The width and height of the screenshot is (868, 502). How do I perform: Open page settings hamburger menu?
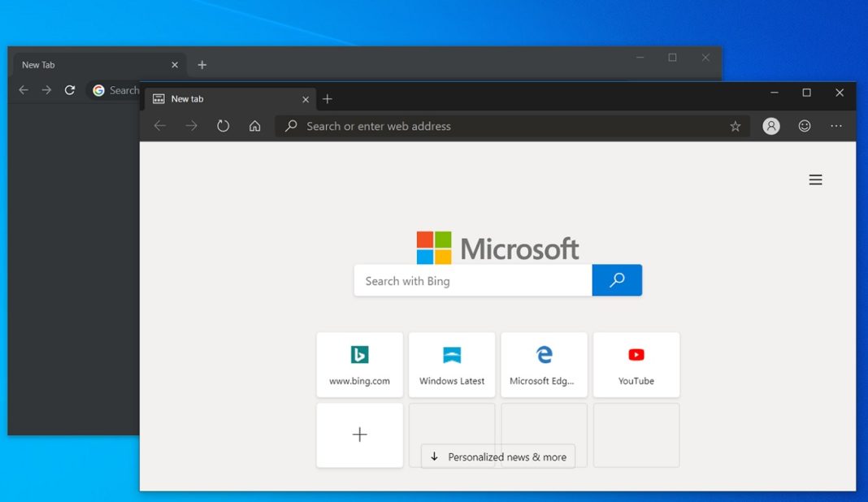[815, 180]
